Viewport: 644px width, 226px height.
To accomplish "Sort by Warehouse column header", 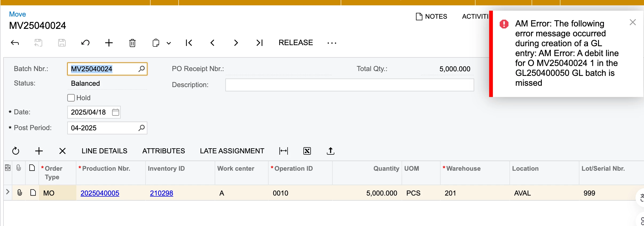I will (475, 173).
